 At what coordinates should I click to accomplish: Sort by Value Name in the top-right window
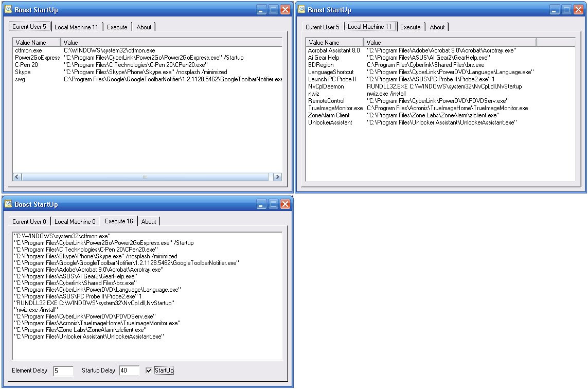pyautogui.click(x=334, y=42)
